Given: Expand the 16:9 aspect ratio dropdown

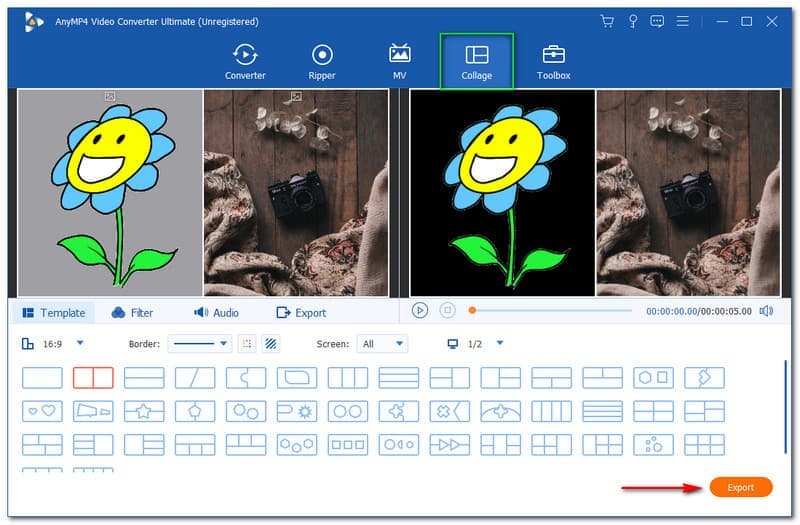Looking at the screenshot, I should point(80,343).
